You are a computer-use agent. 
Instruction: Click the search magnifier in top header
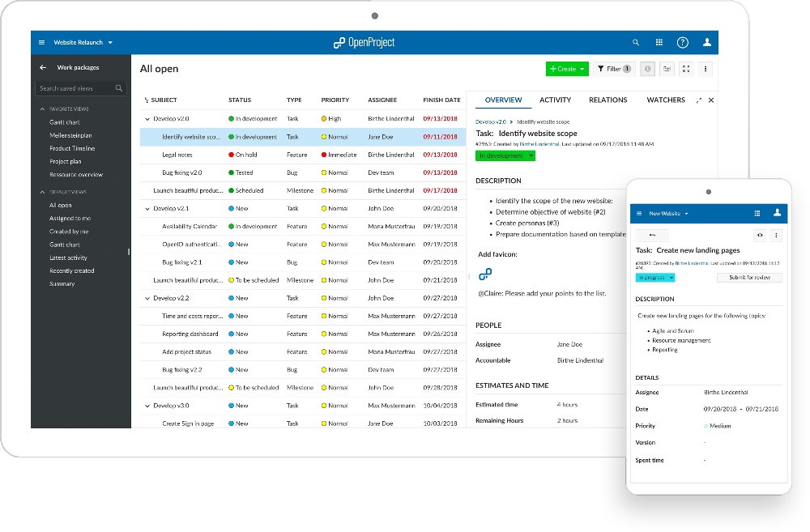pyautogui.click(x=635, y=42)
